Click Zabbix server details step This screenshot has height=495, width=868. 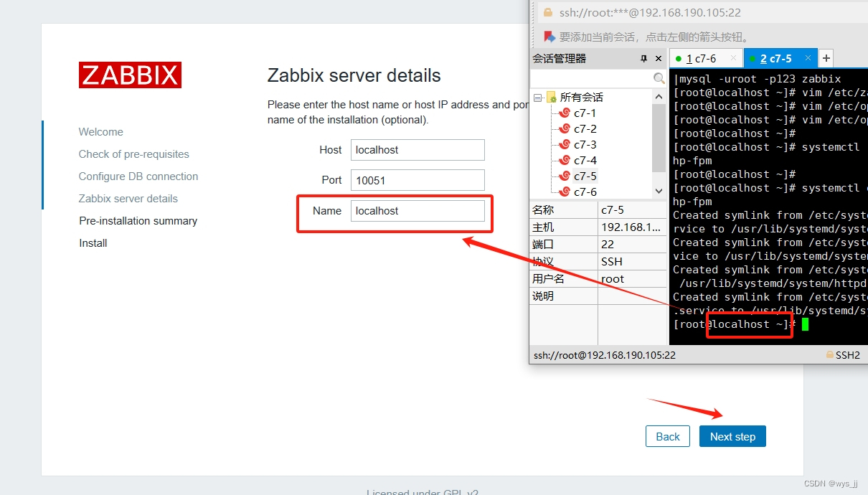(x=128, y=199)
